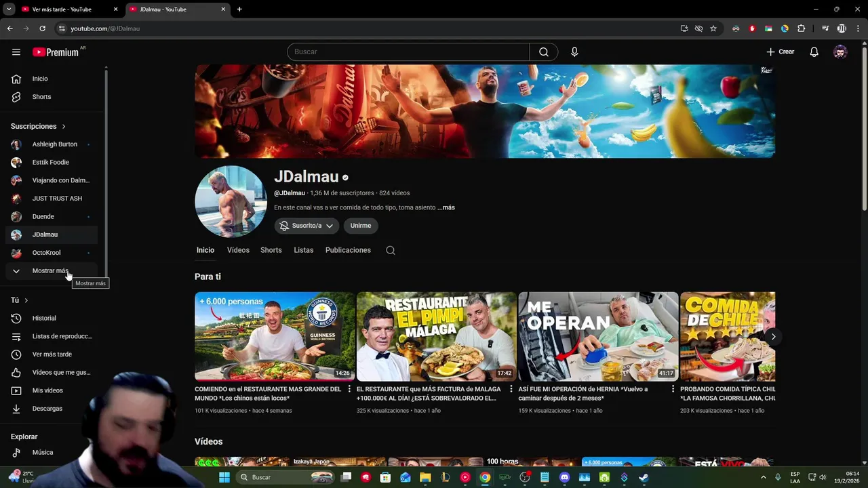The height and width of the screenshot is (488, 868).
Task: Click the address bar URL
Action: pos(105,28)
